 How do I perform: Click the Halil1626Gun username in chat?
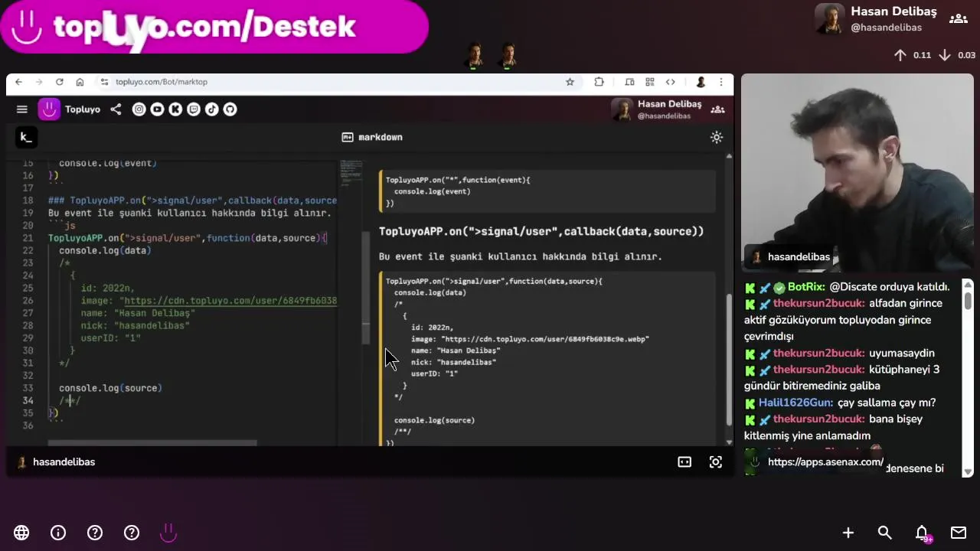(x=795, y=403)
